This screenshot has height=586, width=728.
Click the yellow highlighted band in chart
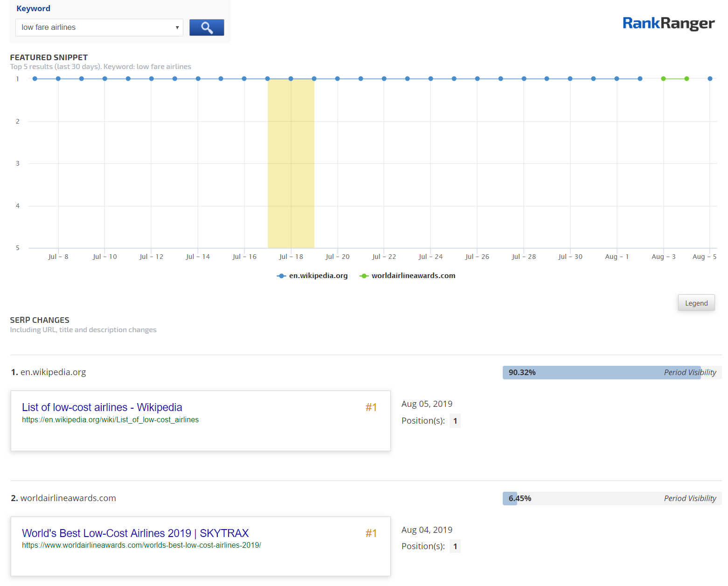point(291,163)
